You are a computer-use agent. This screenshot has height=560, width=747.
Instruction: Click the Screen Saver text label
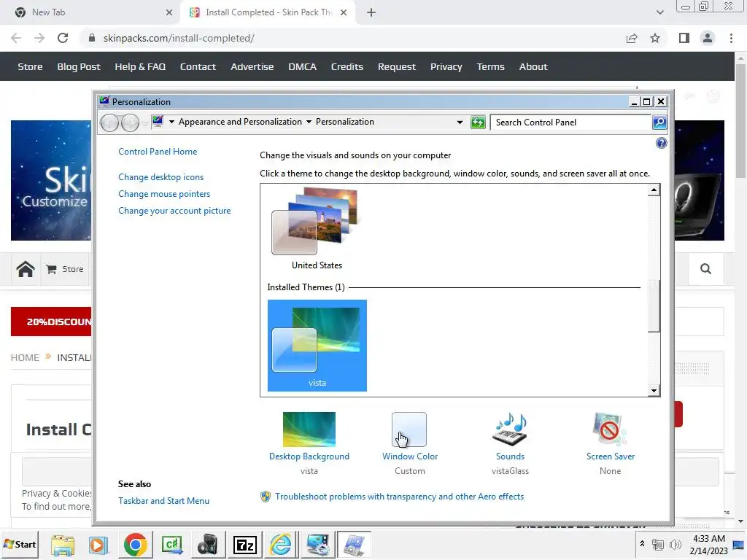(611, 456)
